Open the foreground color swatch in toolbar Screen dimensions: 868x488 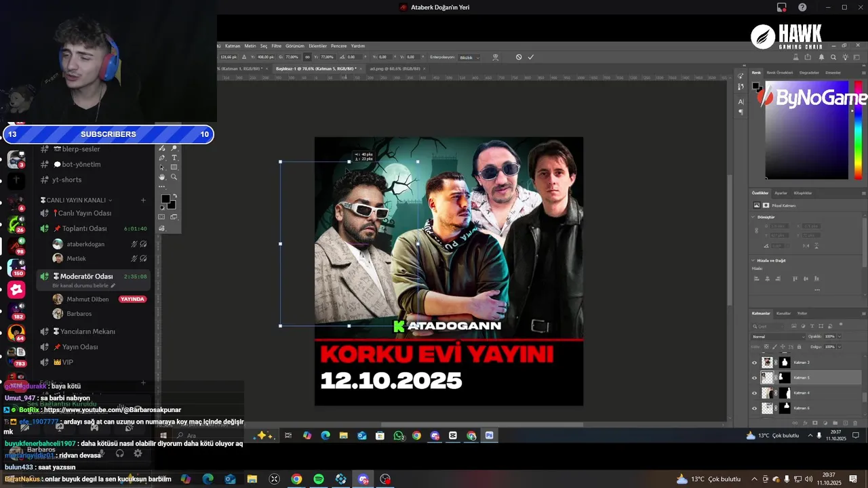(x=165, y=199)
